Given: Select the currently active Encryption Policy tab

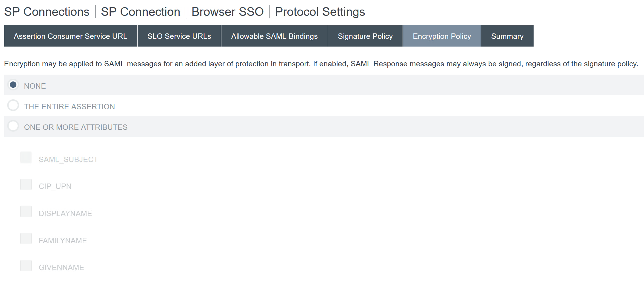Looking at the screenshot, I should click(x=442, y=36).
